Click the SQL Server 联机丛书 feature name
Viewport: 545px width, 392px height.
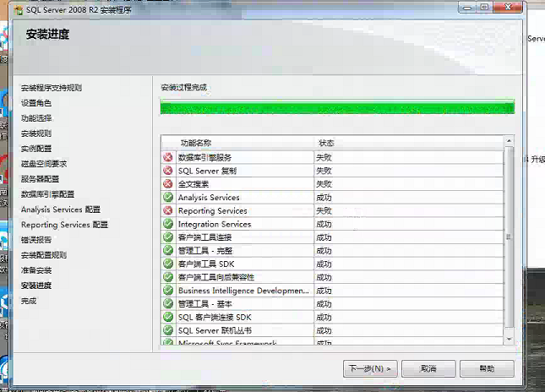tap(215, 330)
